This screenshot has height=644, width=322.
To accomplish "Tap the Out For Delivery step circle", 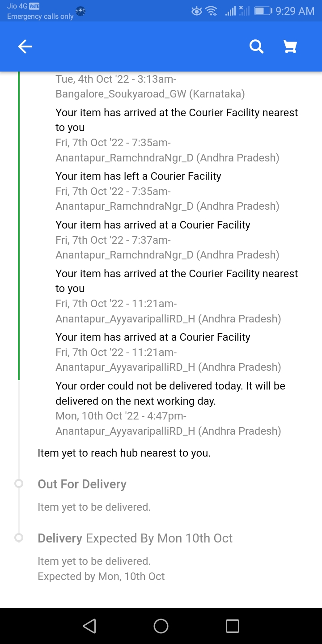I will click(x=19, y=483).
